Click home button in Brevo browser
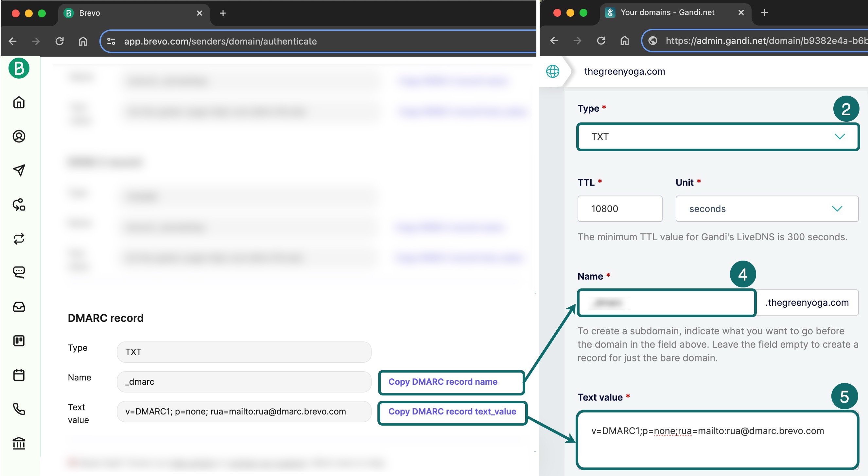868x476 pixels. 83,41
